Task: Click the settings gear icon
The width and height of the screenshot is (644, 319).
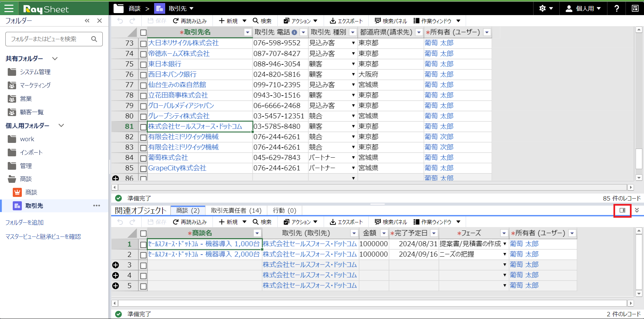Action: pyautogui.click(x=542, y=8)
